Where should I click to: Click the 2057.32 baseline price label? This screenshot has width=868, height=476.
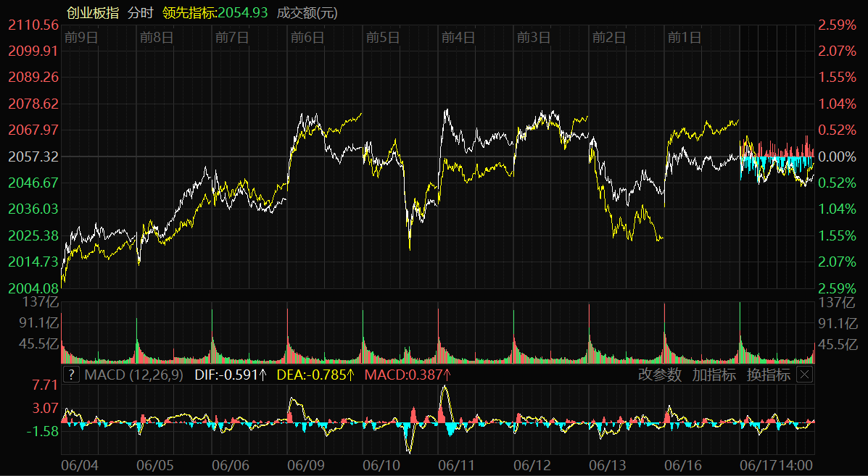tap(33, 156)
